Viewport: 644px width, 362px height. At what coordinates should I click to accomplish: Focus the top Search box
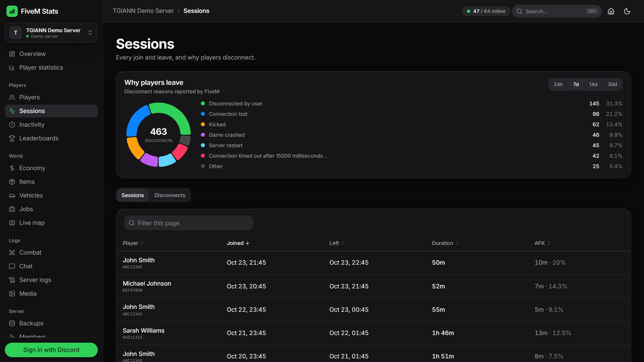pos(557,11)
